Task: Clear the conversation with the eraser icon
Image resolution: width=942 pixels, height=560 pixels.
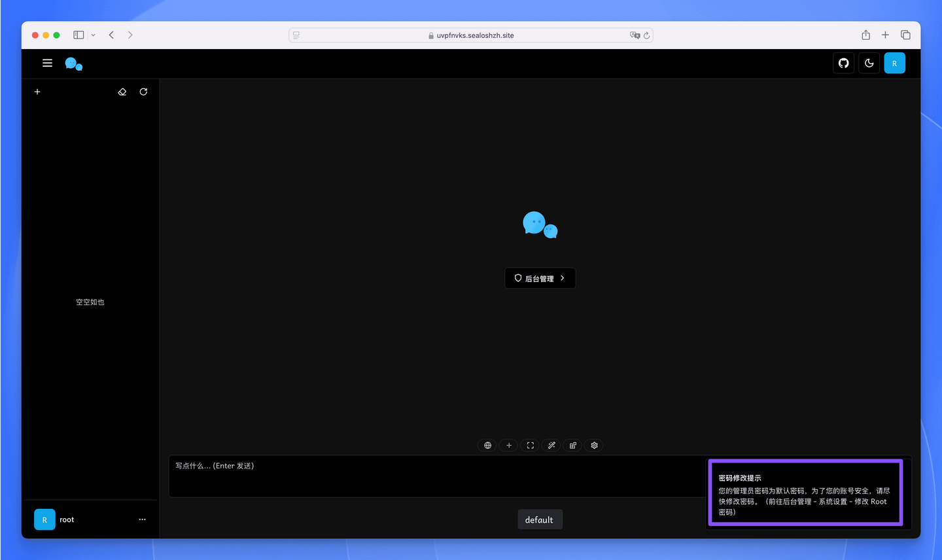Action: (122, 92)
